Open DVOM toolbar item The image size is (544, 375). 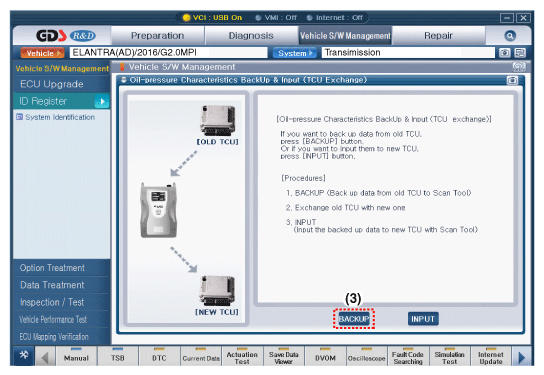coord(325,357)
